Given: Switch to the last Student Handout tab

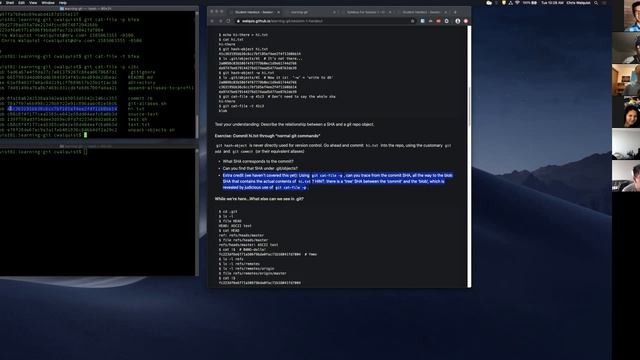Looking at the screenshot, I should tap(422, 12).
